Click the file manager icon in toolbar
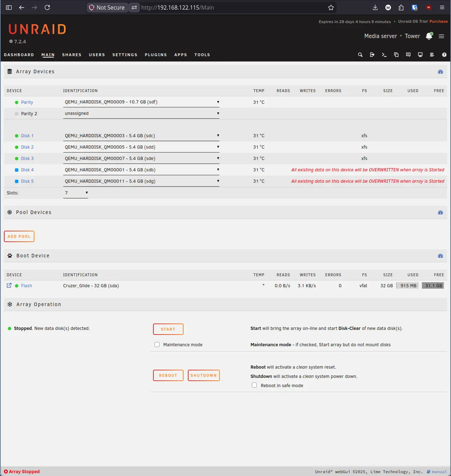 (x=396, y=55)
